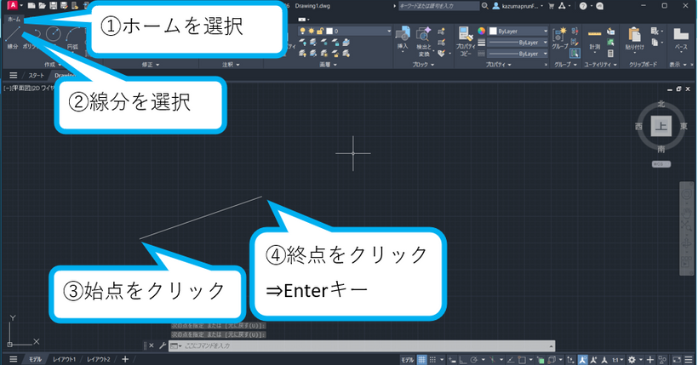This screenshot has width=698, height=365.
Task: Open the ByLayer color dropdown
Action: [x=545, y=31]
